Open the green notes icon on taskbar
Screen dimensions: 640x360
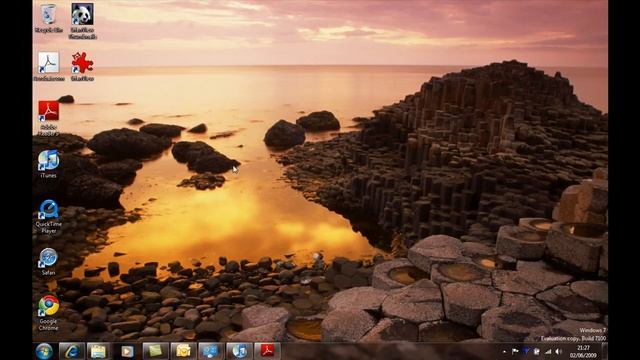coord(155,351)
